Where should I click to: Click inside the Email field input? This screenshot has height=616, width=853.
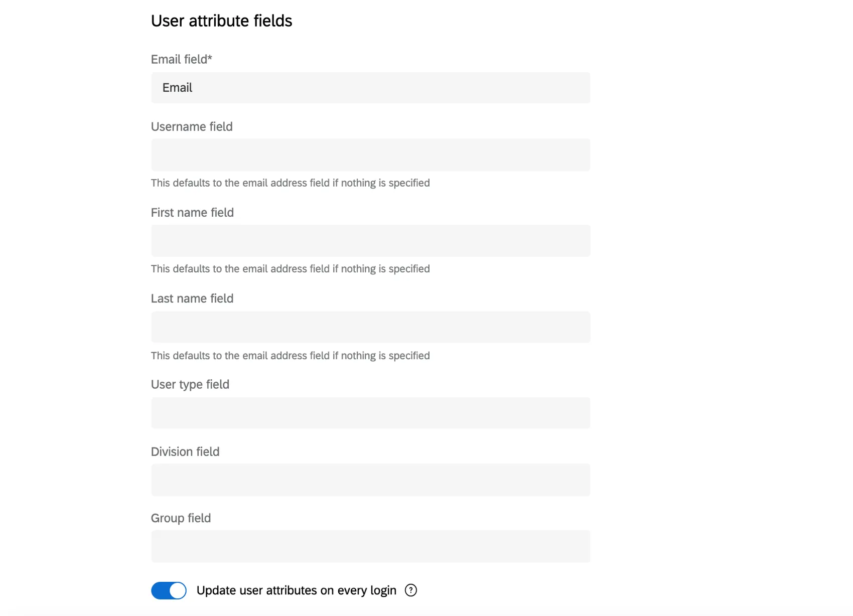click(x=370, y=88)
